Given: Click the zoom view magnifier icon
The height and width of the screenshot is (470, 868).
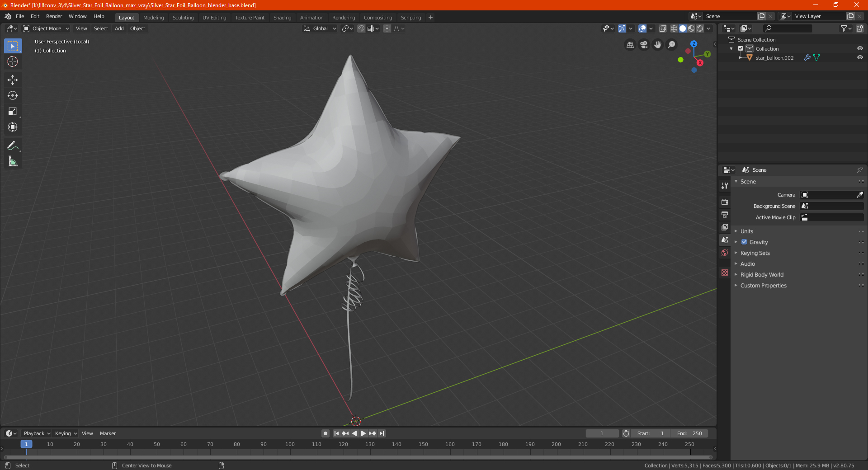Looking at the screenshot, I should tap(672, 45).
